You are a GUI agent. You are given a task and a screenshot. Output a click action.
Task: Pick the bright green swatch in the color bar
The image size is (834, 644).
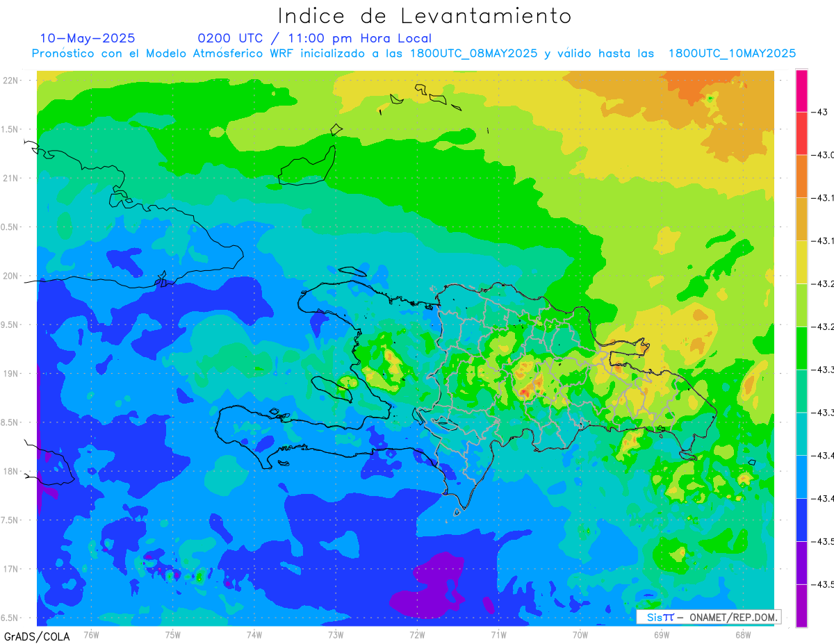(801, 347)
